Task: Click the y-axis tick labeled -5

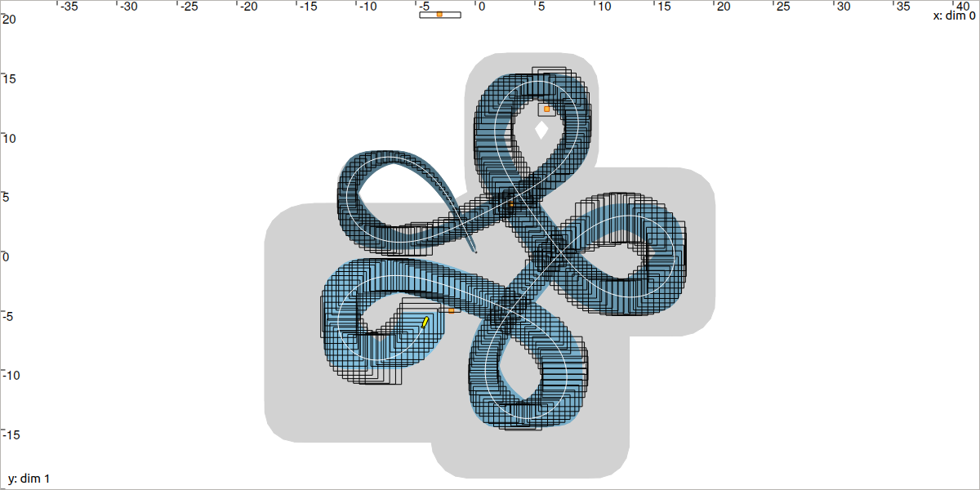Action: tap(8, 316)
